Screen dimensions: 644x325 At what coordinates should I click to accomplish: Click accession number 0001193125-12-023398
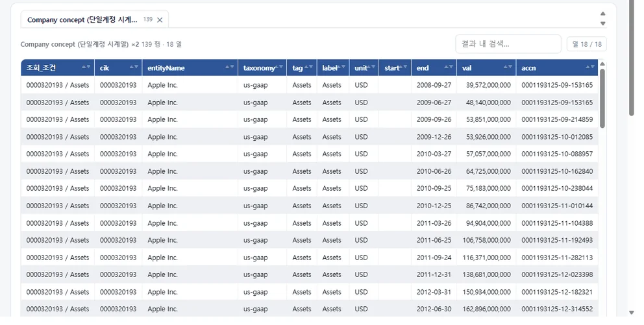point(557,274)
